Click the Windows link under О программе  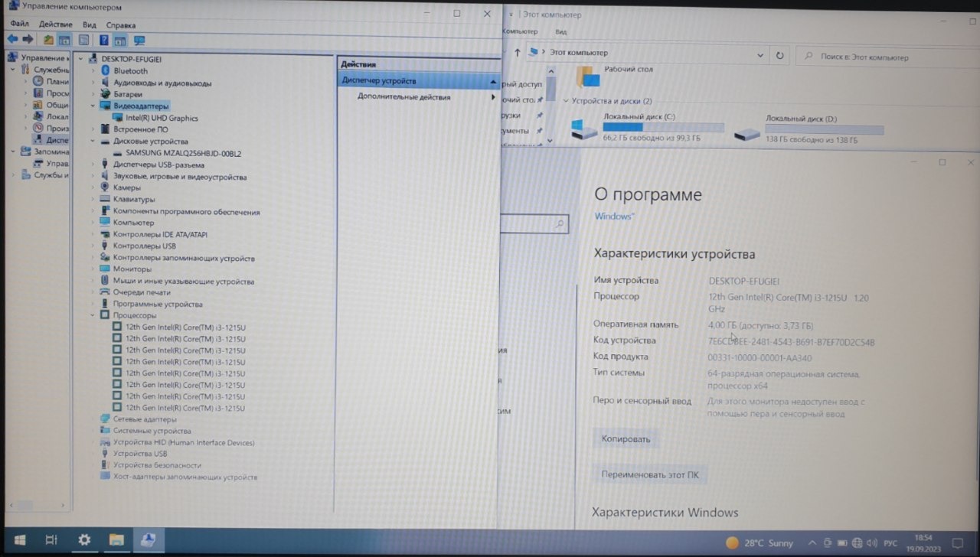pyautogui.click(x=613, y=217)
